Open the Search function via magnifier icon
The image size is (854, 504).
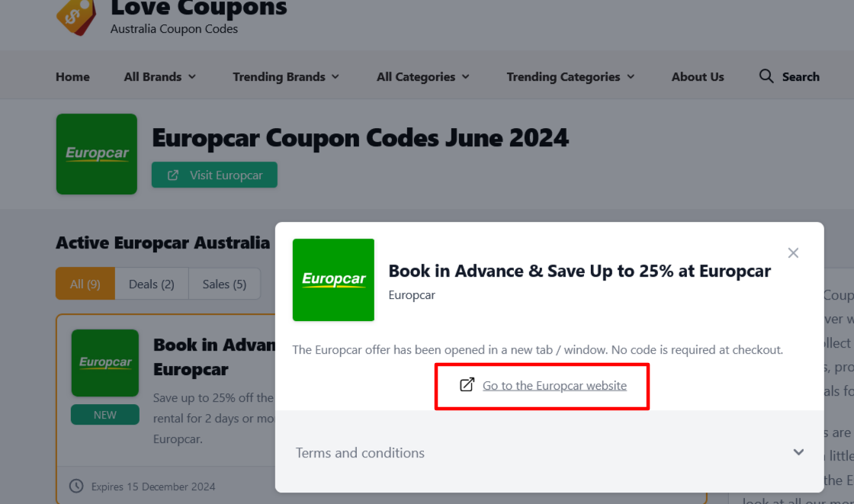click(x=765, y=76)
